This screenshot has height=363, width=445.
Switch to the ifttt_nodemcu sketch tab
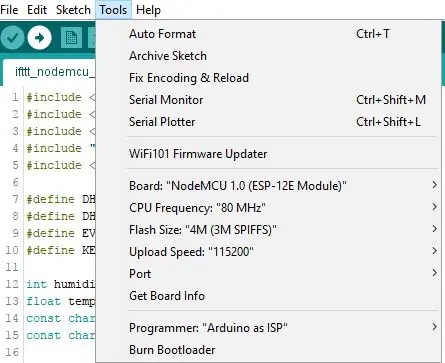click(52, 72)
